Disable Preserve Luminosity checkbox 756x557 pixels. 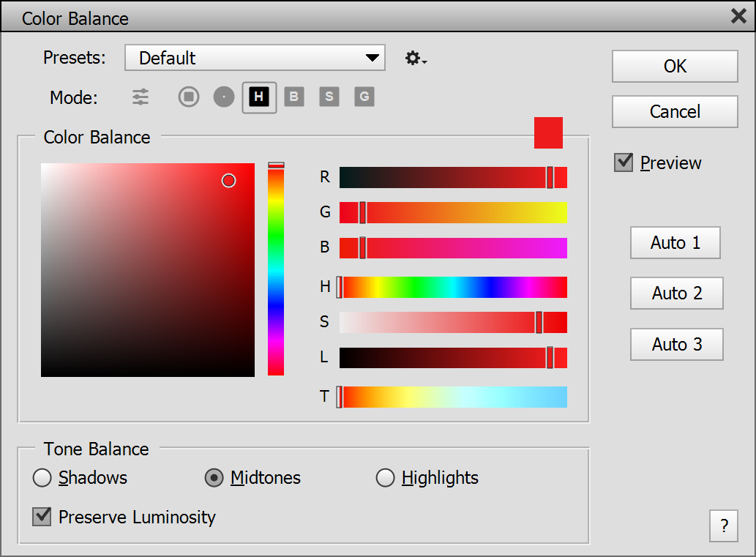coord(42,517)
